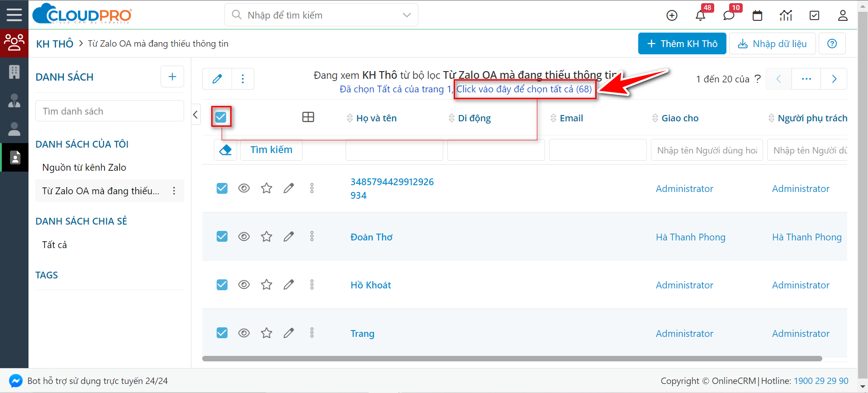The height and width of the screenshot is (393, 868).
Task: Go to next page arrow
Action: tap(834, 79)
